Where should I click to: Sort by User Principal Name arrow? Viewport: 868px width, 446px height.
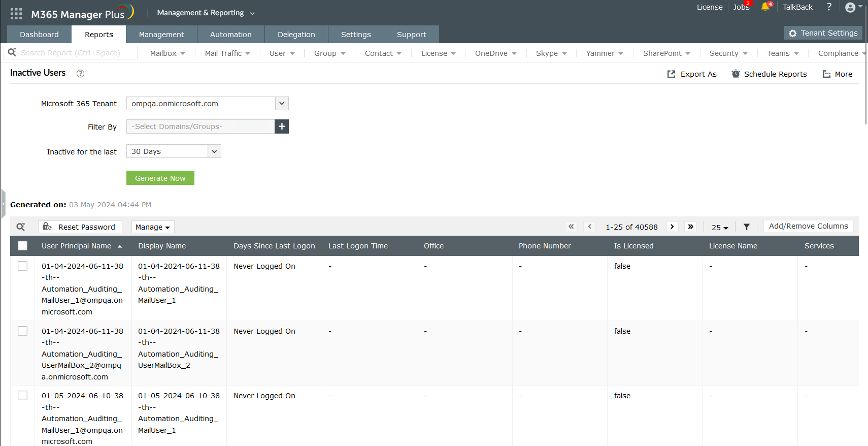coord(120,246)
